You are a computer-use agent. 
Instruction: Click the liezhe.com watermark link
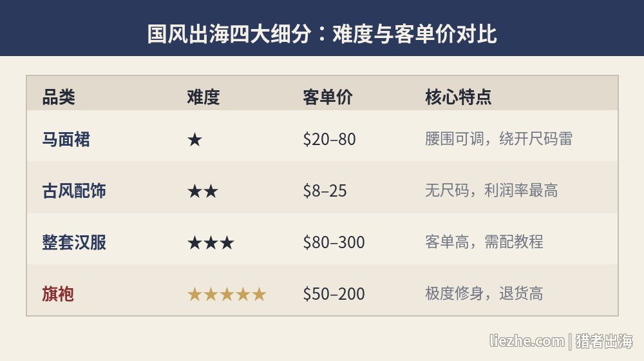(x=527, y=341)
